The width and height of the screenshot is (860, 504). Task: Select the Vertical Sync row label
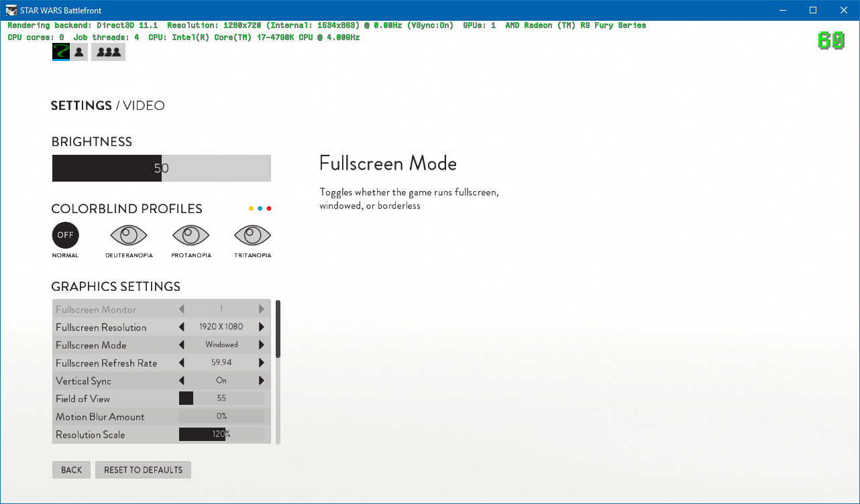[x=83, y=381]
